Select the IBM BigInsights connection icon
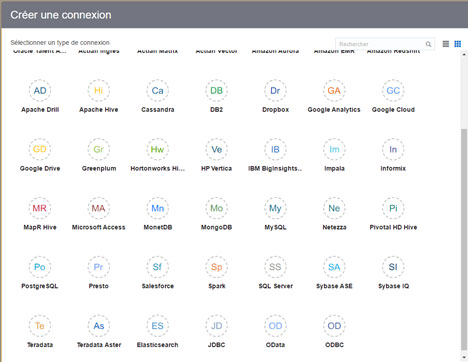The image size is (468, 362). pyautogui.click(x=275, y=149)
